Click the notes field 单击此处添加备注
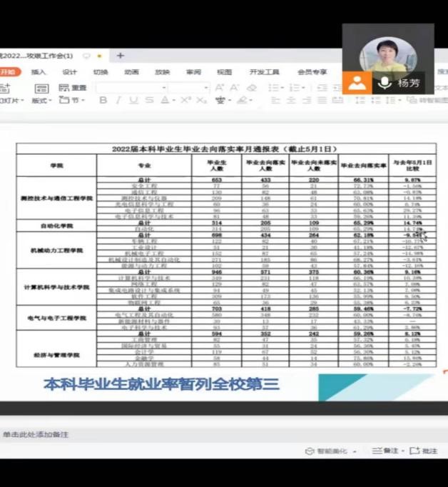 click(36, 435)
